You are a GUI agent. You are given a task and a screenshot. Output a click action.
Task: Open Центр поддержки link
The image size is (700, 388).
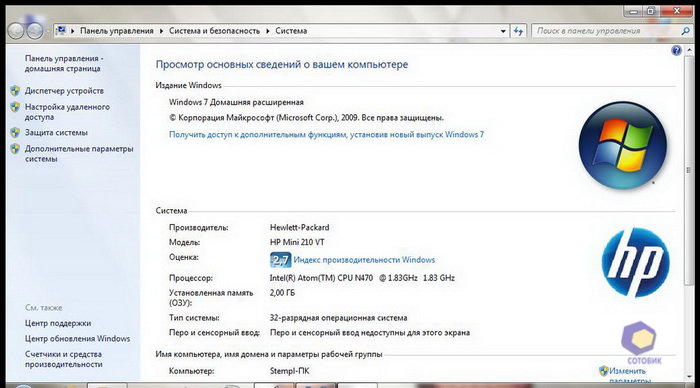58,323
